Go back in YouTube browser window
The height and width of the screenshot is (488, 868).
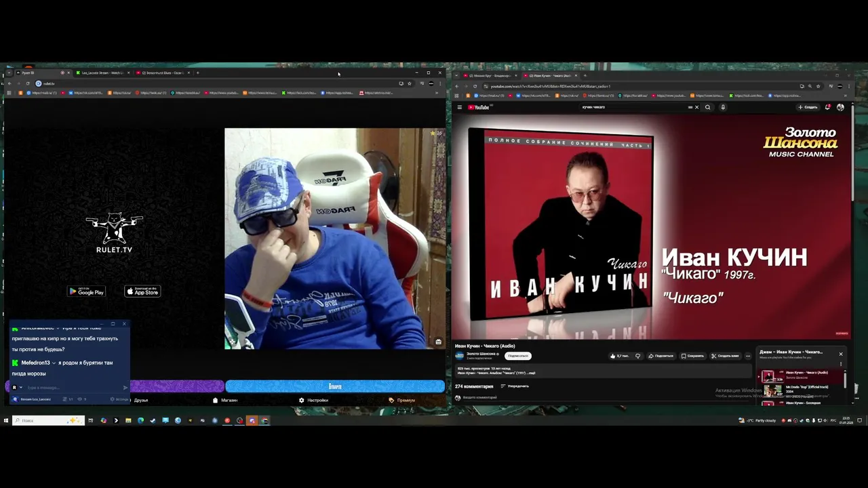click(x=456, y=86)
